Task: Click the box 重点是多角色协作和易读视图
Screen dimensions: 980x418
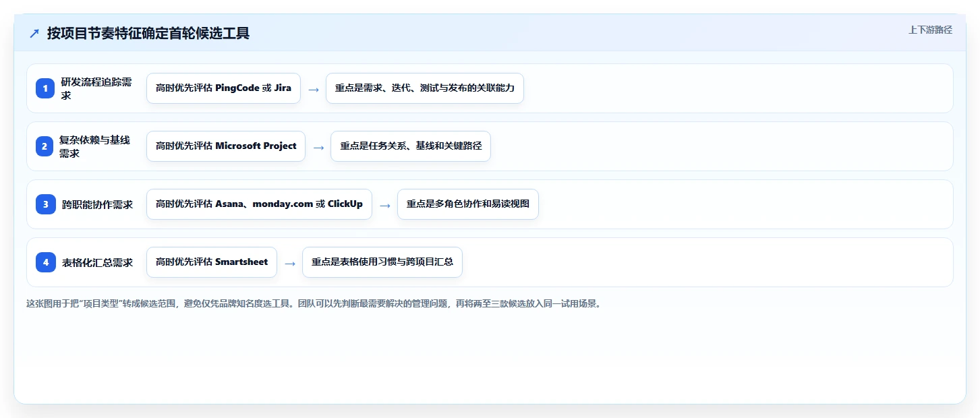Action: tap(468, 204)
